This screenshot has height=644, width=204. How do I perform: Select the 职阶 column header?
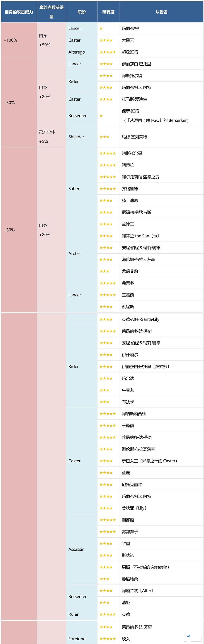[82, 12]
